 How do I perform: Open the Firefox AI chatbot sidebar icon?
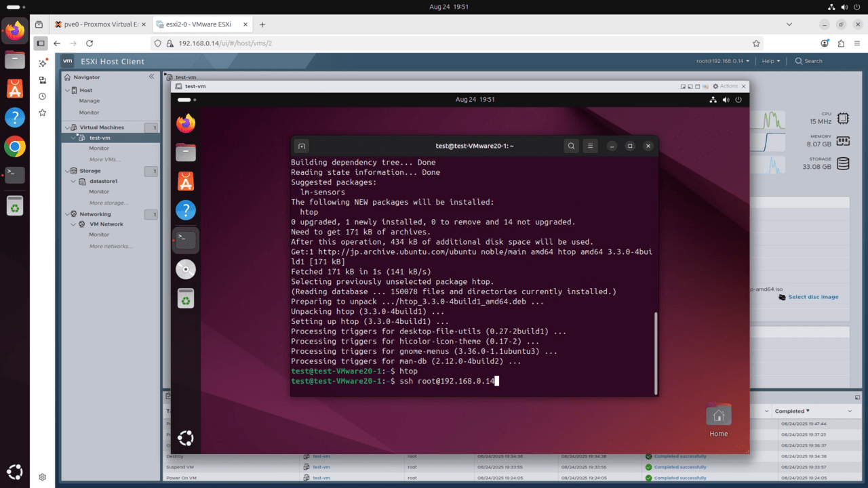[42, 63]
